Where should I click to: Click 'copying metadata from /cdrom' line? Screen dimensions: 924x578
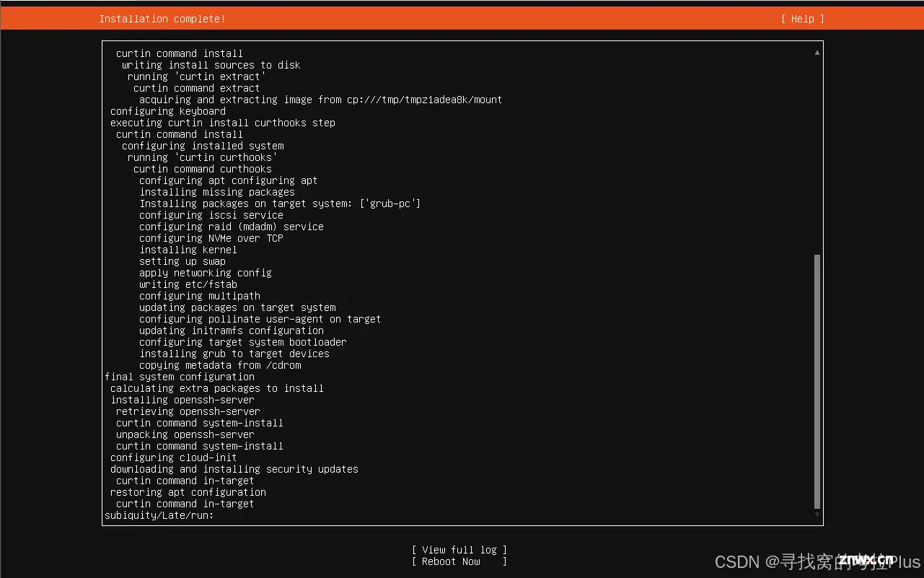220,365
